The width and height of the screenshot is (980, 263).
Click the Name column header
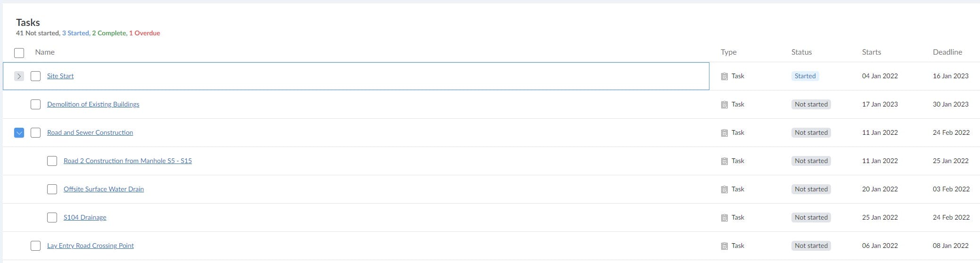click(x=45, y=52)
